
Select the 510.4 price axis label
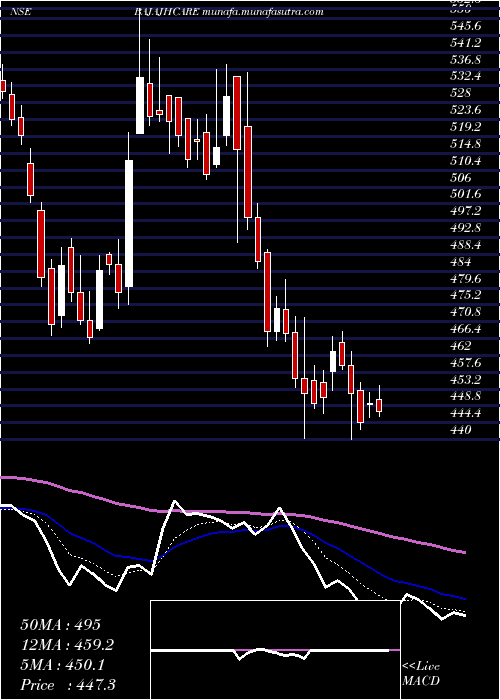465,161
